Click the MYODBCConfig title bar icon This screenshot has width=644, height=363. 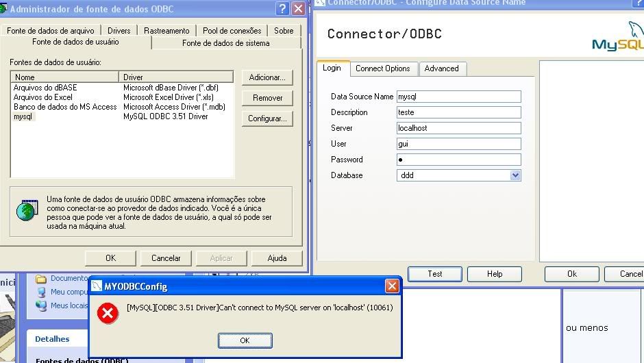[96, 286]
